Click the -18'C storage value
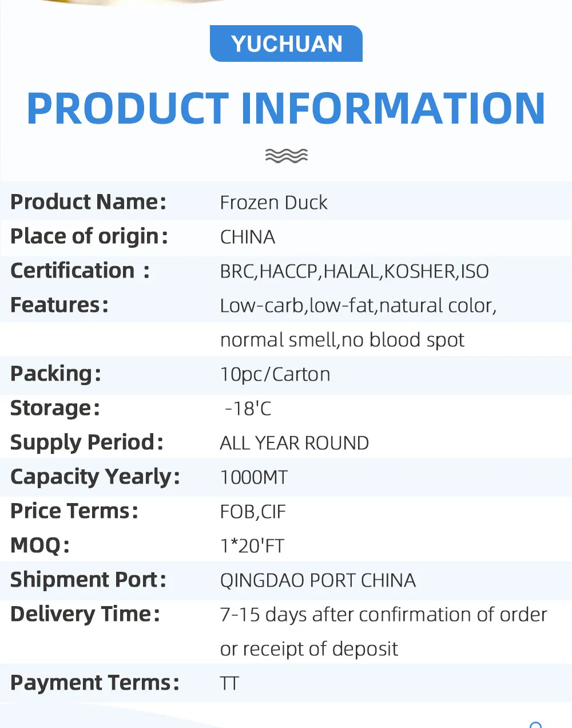Viewport: 572px width, 728px height. tap(248, 409)
